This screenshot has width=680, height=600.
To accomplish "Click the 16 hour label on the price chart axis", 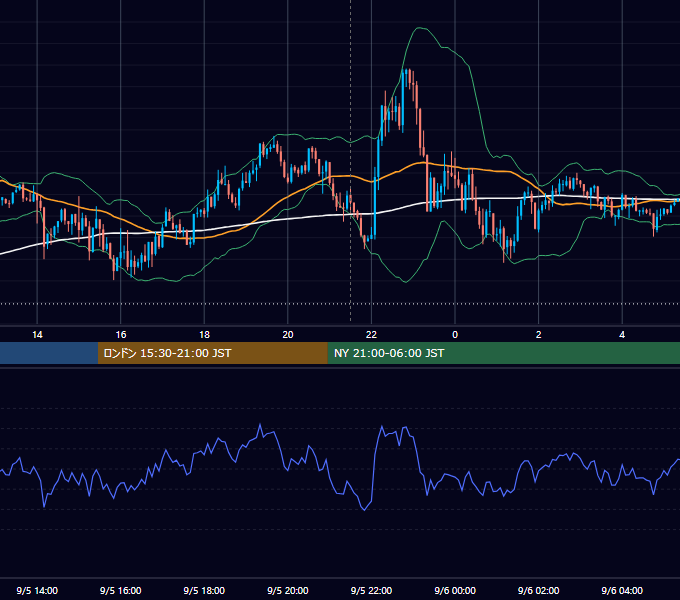I will coord(121,335).
